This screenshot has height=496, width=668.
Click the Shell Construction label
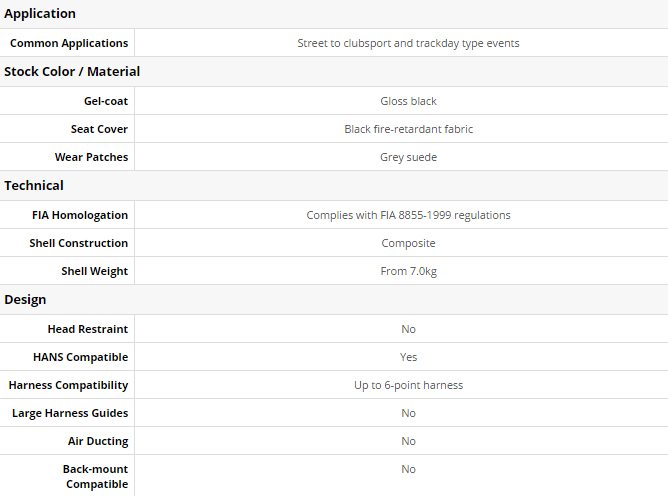pos(78,243)
